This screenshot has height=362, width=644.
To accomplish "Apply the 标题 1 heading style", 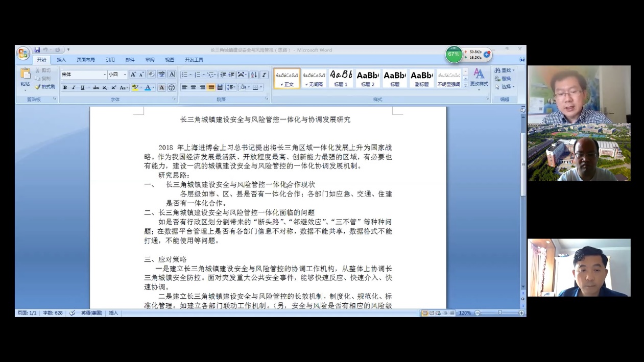I will pos(341,79).
